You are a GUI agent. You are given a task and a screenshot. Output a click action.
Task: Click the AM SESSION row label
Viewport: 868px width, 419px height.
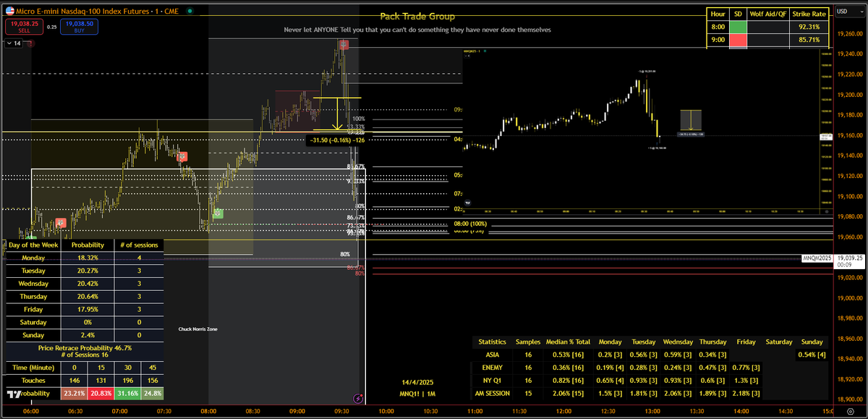click(492, 393)
